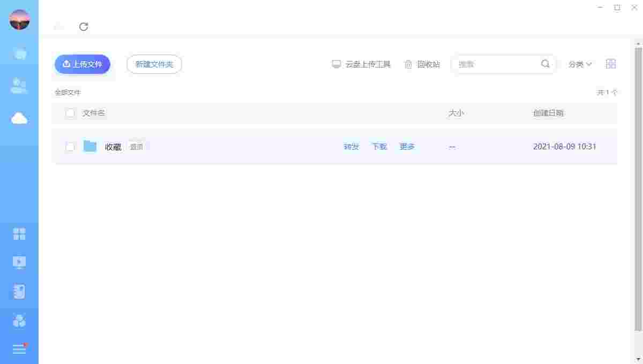The image size is (643, 364).
Task: Open the 分类 category dropdown
Action: (x=580, y=64)
